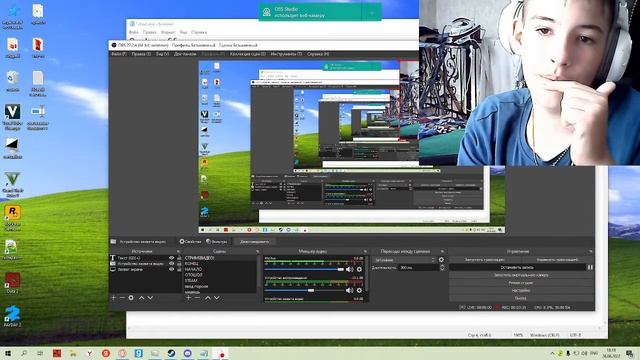Add a new source with plus icon
Image resolution: width=640 pixels, height=360 pixels.
pos(114,298)
